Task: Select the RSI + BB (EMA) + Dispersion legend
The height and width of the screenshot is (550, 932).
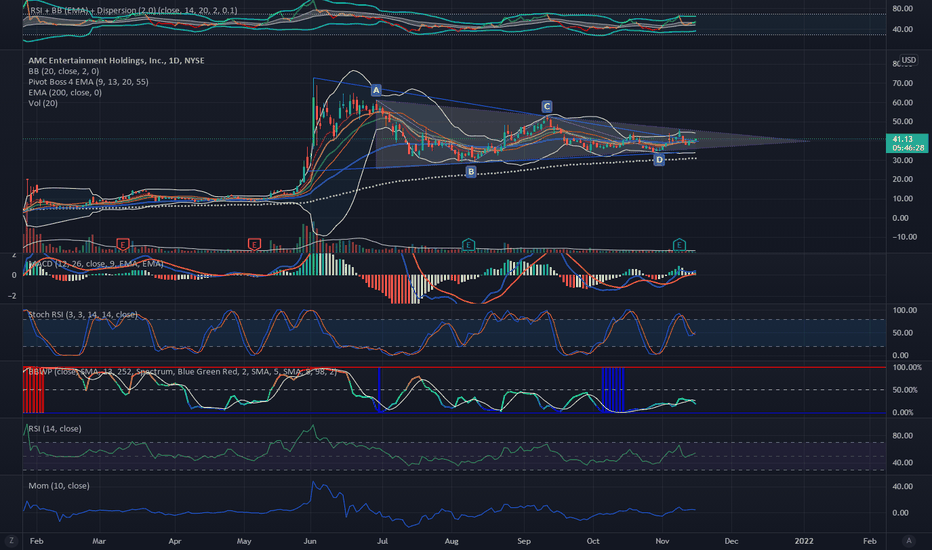Action: (x=133, y=11)
